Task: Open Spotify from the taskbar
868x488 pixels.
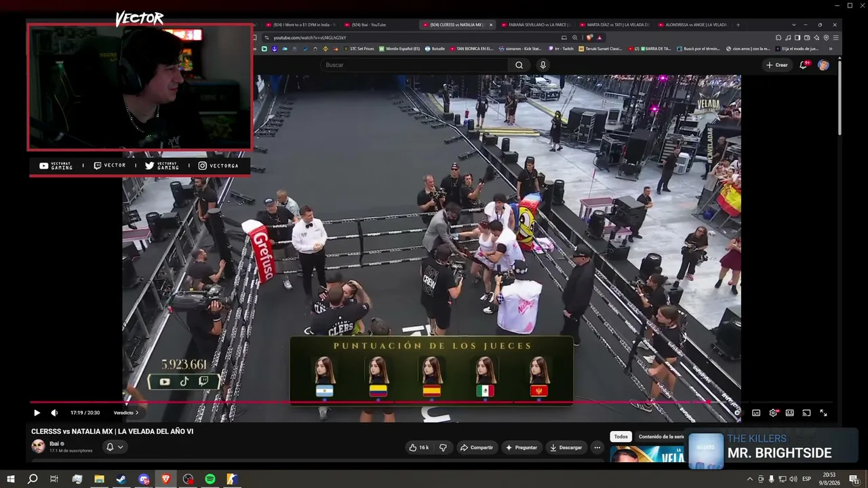Action: [x=210, y=479]
